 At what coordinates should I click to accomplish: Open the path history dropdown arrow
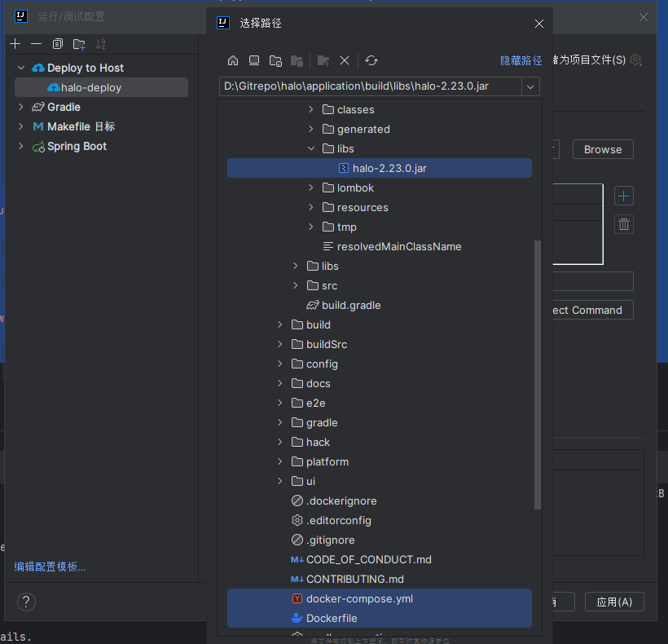tap(530, 86)
